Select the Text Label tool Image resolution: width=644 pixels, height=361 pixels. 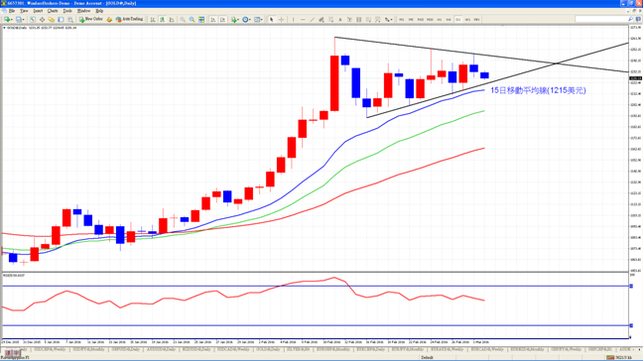coord(349,19)
